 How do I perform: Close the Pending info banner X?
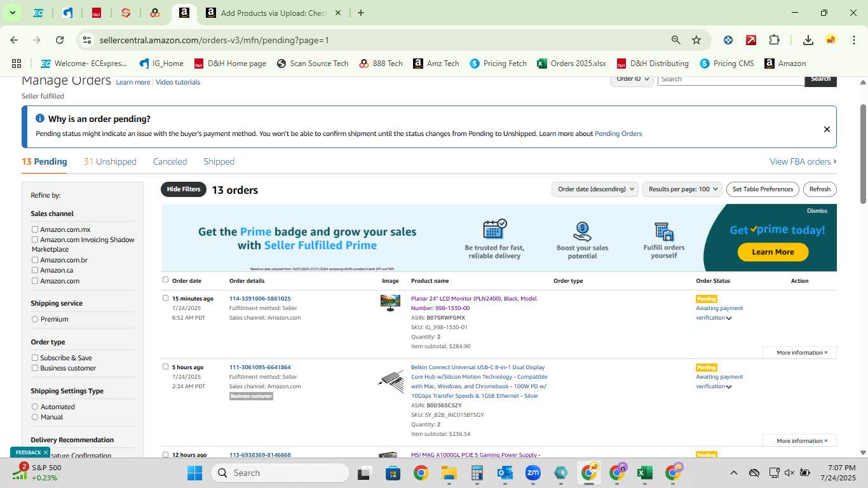click(827, 129)
